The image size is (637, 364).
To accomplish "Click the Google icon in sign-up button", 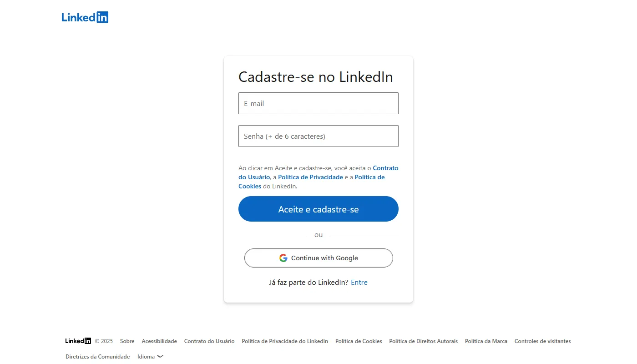I will (283, 258).
